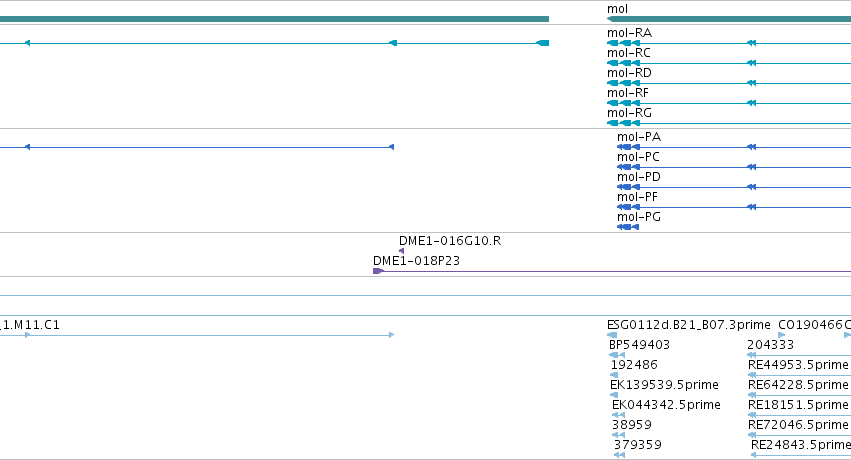Select the mol-RC transcript label
Image resolution: width=851 pixels, height=460 pixels.
pos(628,53)
